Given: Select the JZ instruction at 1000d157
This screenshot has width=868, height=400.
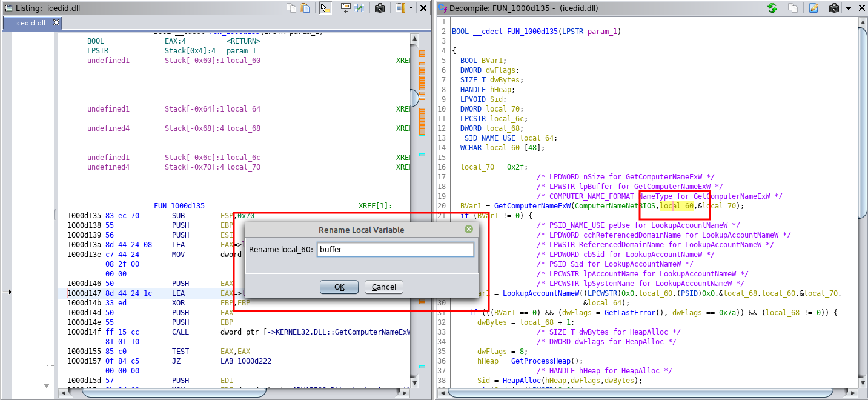Looking at the screenshot, I should tap(176, 361).
